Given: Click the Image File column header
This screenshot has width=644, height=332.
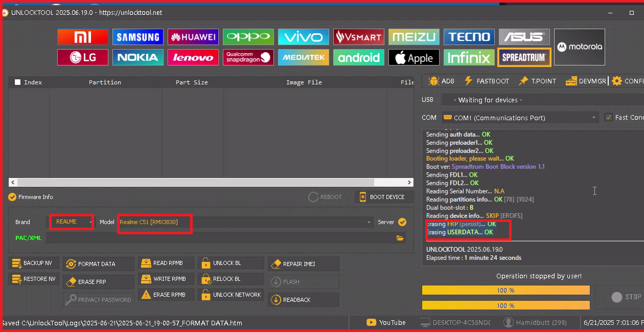Looking at the screenshot, I should point(304,82).
